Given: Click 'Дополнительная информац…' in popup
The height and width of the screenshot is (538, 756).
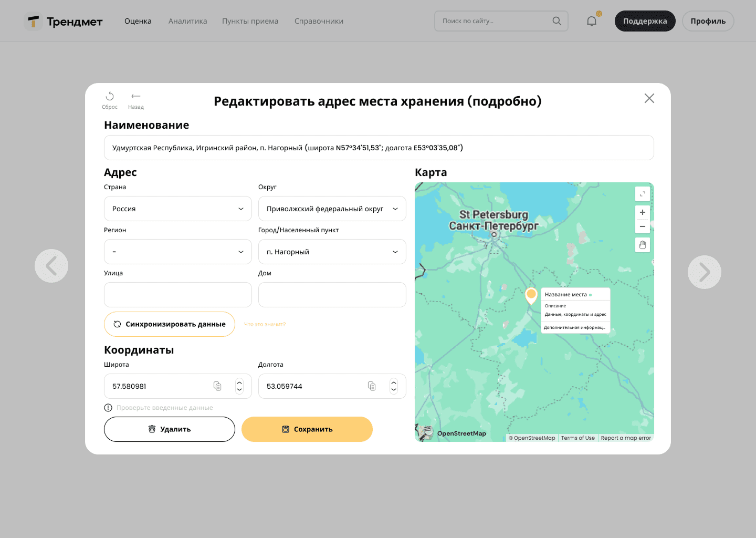Looking at the screenshot, I should 574,327.
